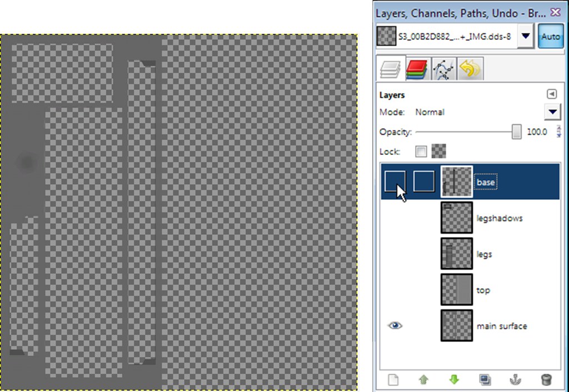The image size is (569, 392).
Task: Create a new layer with the page icon
Action: (x=393, y=380)
